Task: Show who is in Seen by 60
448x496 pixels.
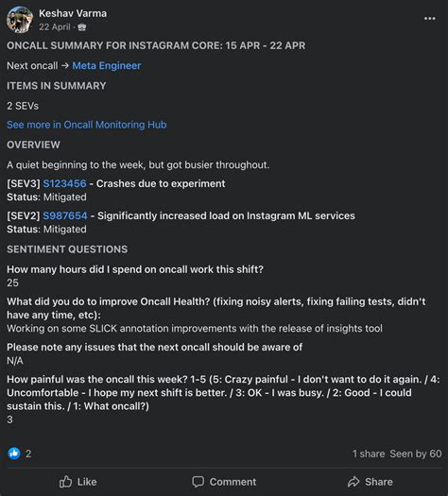Action: [x=416, y=453]
